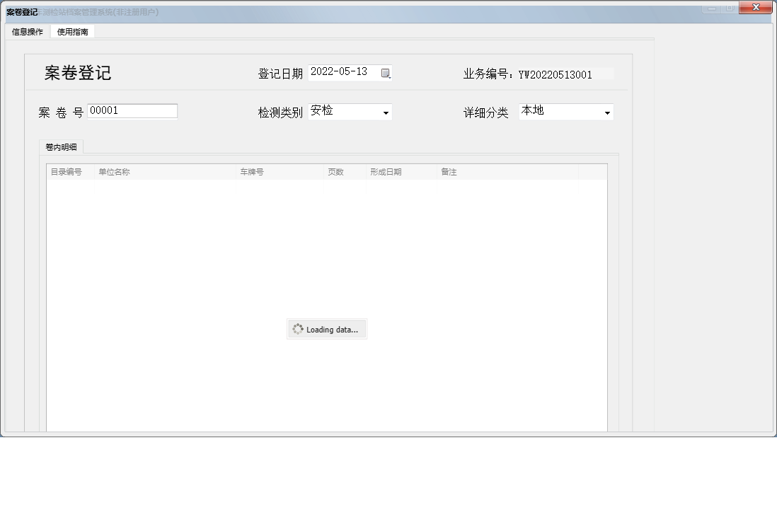Screen dimensions: 777x532
Task: Select the 卷内明细 tab
Action: pos(62,146)
